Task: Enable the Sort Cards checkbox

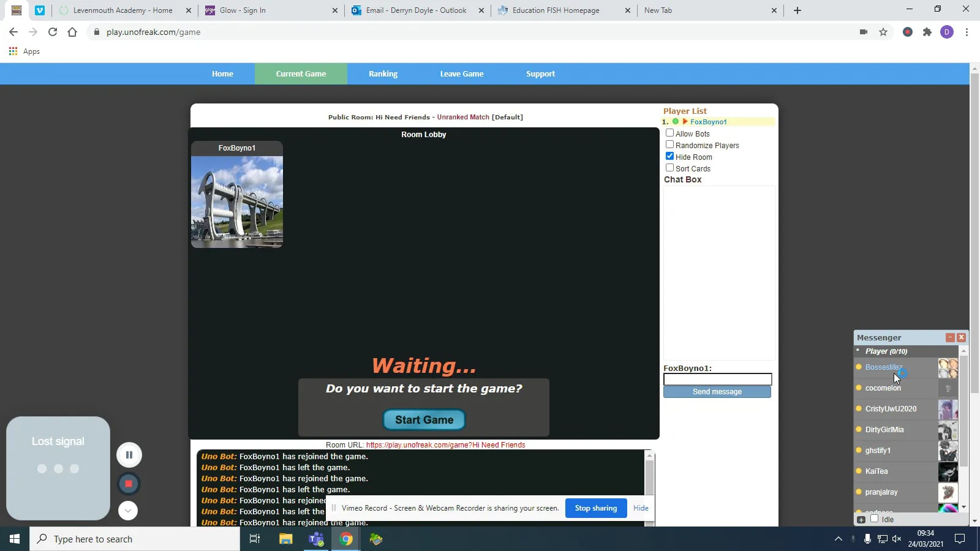Action: click(x=670, y=167)
